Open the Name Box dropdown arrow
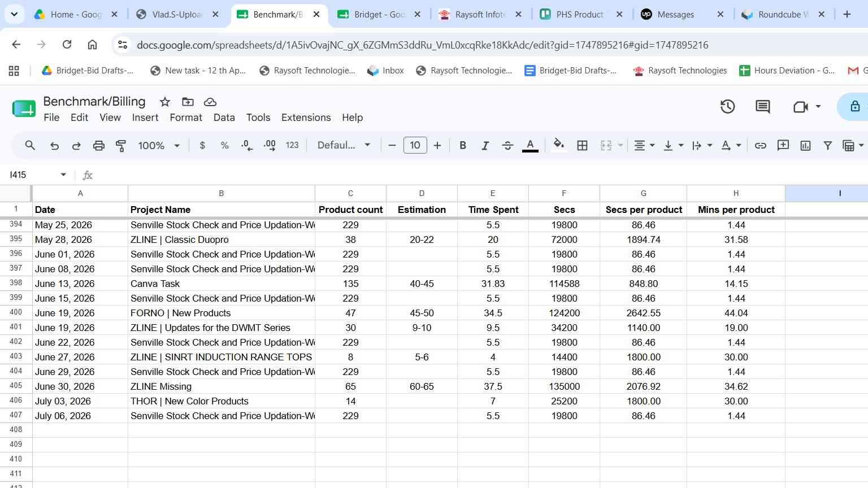The image size is (868, 488). pos(63,175)
